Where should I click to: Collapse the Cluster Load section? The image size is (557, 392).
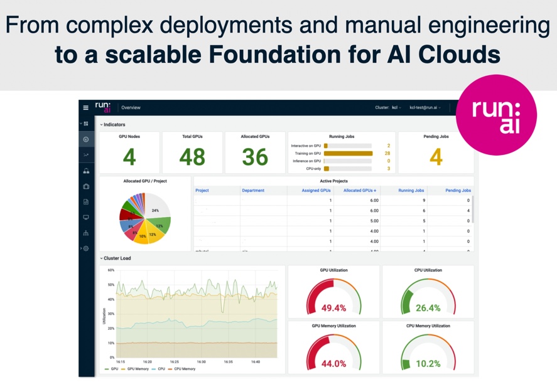point(116,258)
